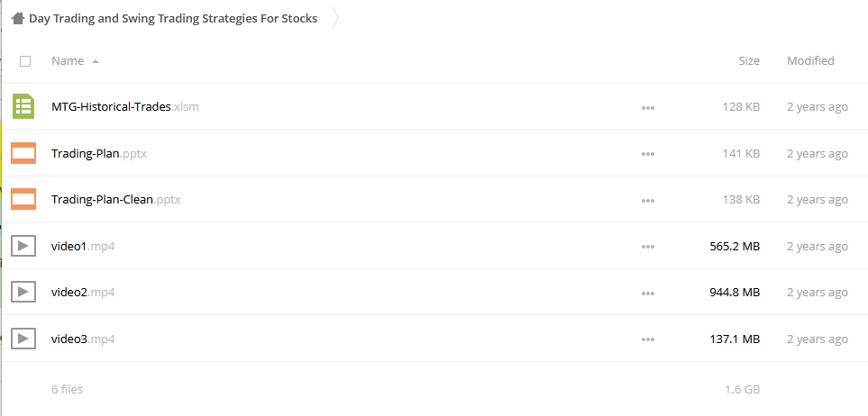The image size is (868, 416).
Task: Click the presentation icon beside Trading-Plan-Clean.pptx
Action: tap(23, 199)
